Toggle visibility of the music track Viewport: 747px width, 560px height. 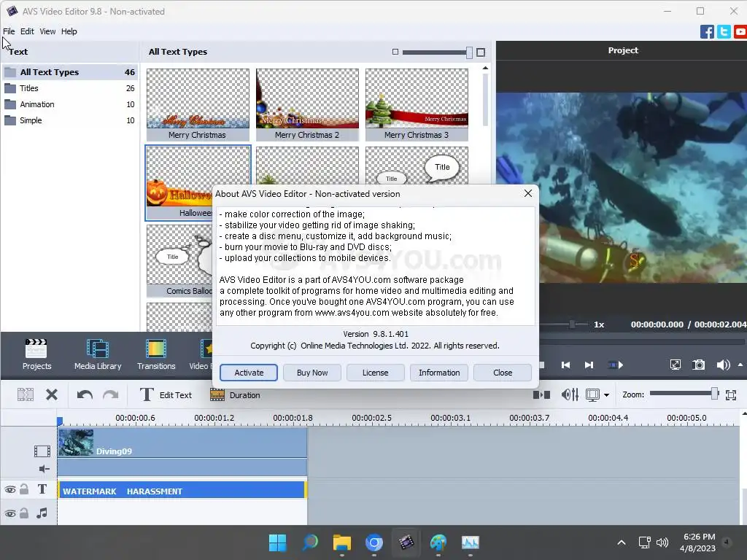[10, 513]
